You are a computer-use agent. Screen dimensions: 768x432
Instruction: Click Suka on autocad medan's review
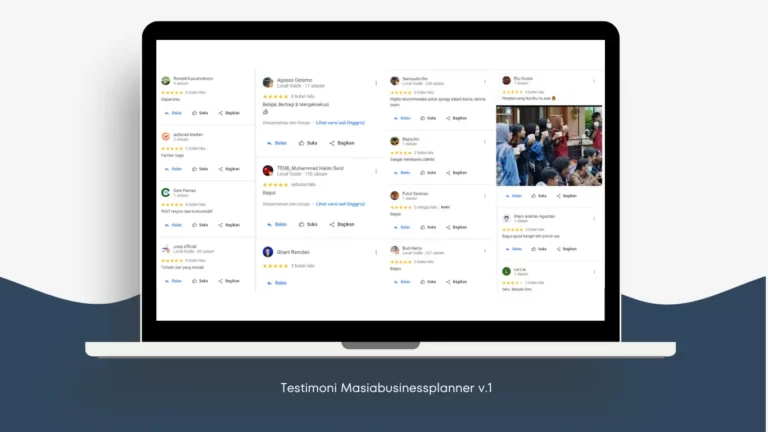click(200, 169)
